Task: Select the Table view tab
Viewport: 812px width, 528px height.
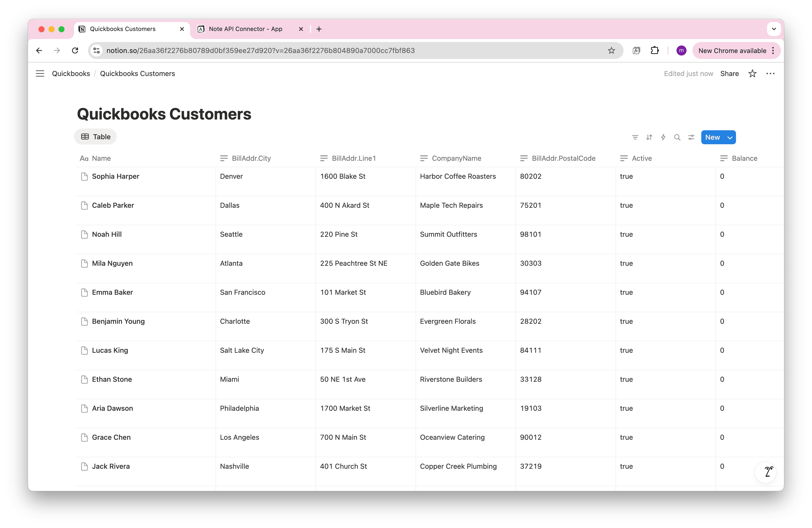Action: click(95, 137)
